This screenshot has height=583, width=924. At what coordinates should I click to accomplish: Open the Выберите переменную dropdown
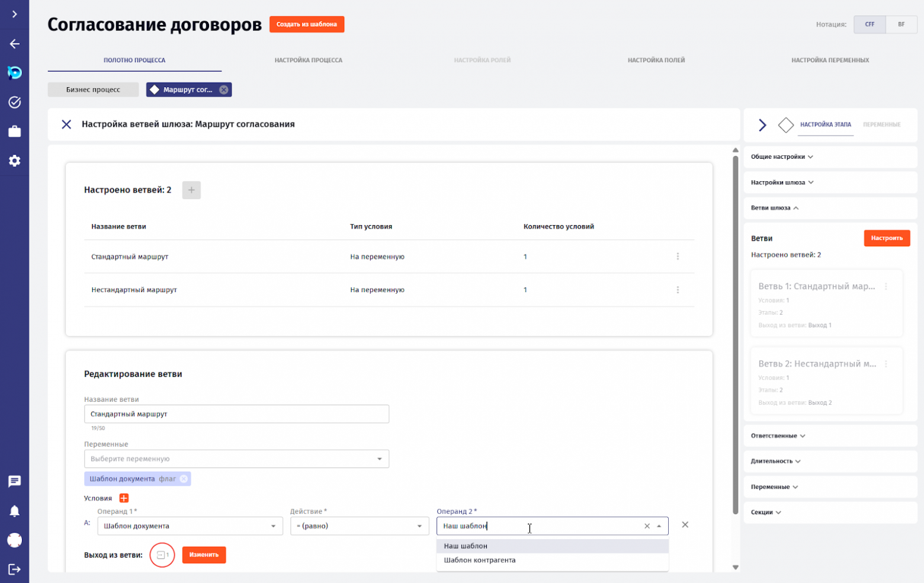(x=236, y=459)
